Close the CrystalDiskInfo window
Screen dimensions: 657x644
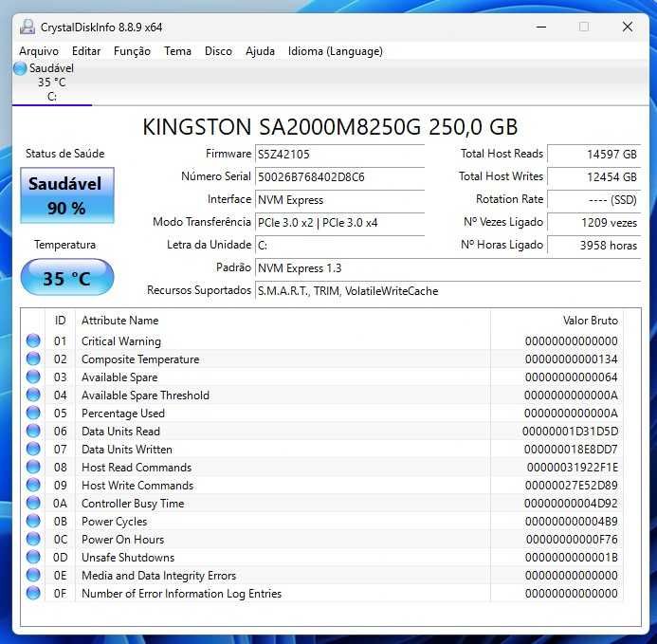click(x=628, y=28)
